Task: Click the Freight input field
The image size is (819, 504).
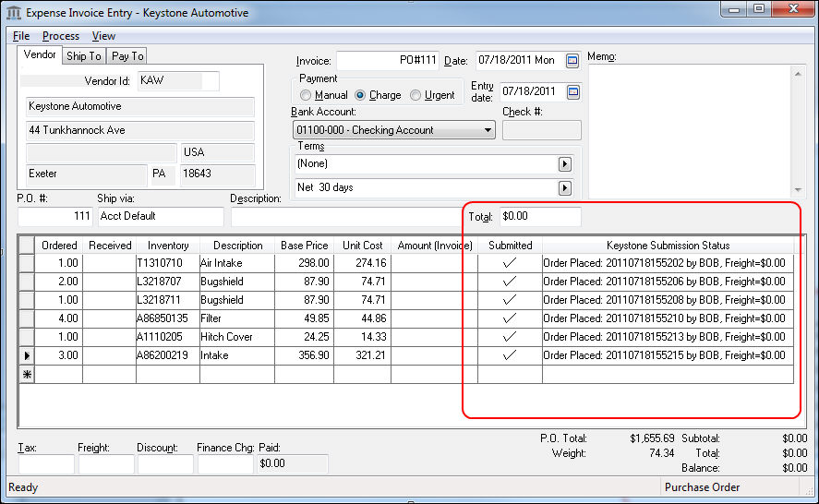Action: pyautogui.click(x=106, y=463)
